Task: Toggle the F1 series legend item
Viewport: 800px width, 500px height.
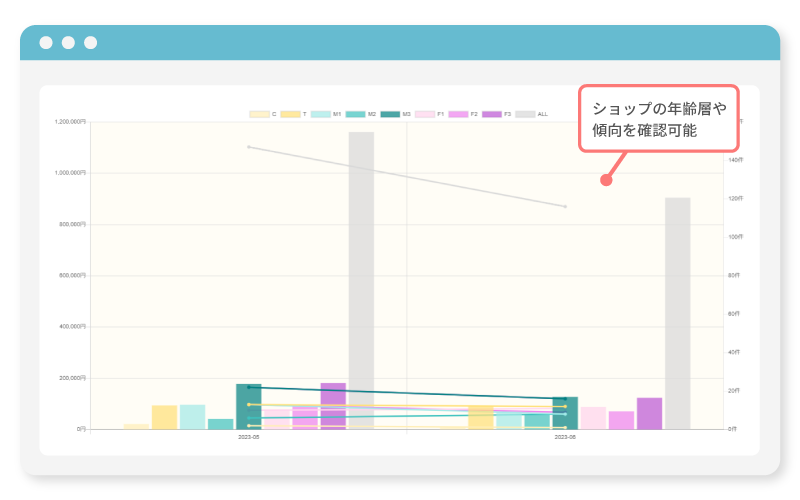Action: (430, 114)
